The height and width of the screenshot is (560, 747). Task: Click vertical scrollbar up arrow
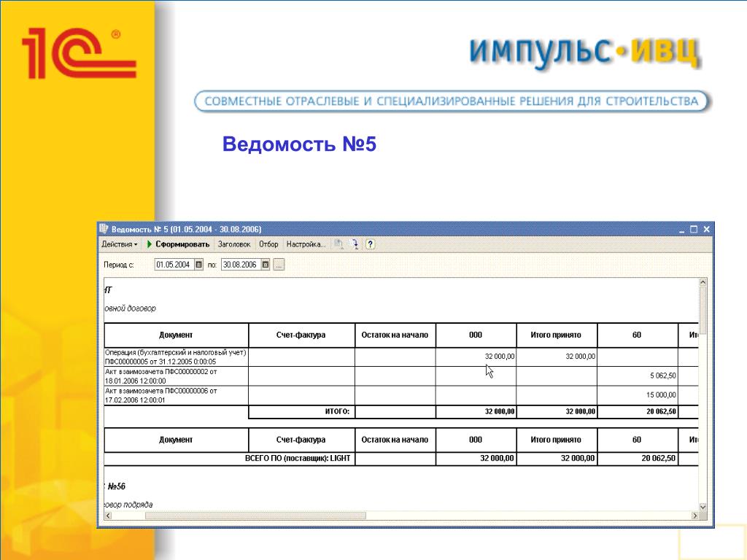click(x=703, y=282)
